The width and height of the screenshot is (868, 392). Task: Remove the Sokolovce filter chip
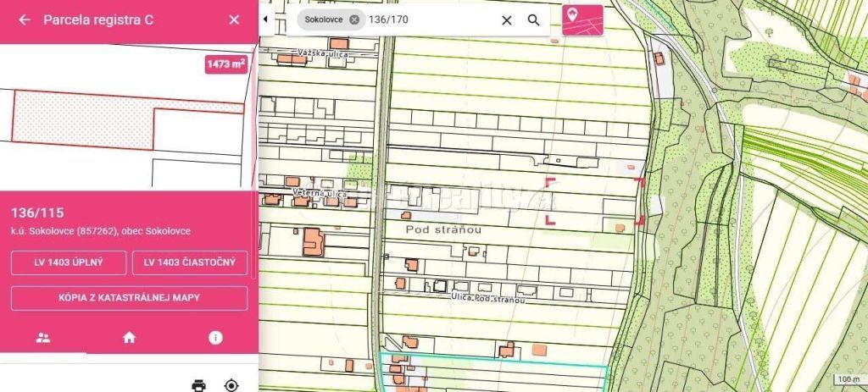[x=354, y=20]
